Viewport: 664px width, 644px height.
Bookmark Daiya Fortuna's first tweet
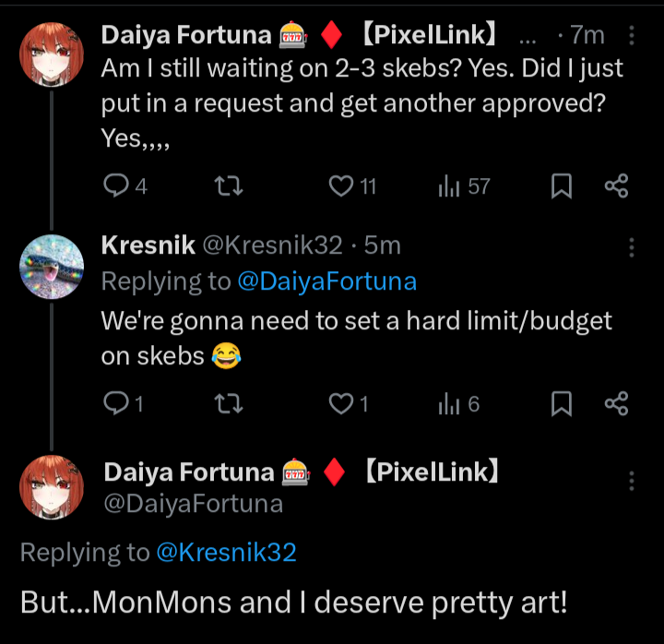(561, 187)
